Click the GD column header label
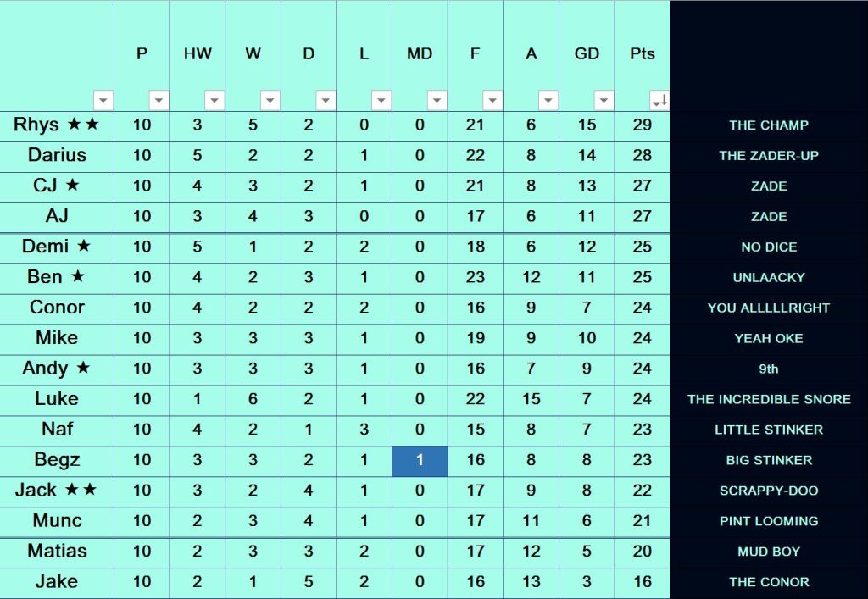This screenshot has width=868, height=599. click(x=587, y=54)
